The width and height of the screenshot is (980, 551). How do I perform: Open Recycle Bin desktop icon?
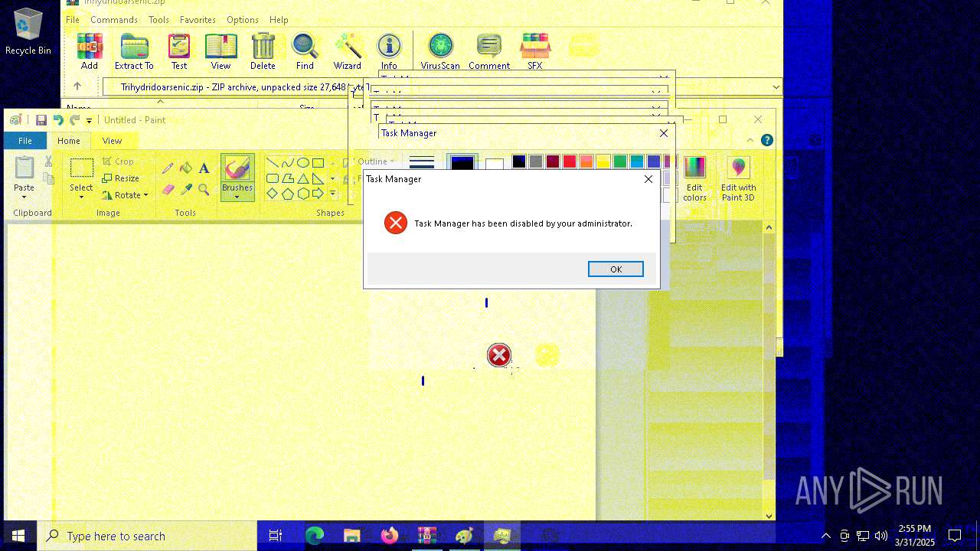click(28, 32)
